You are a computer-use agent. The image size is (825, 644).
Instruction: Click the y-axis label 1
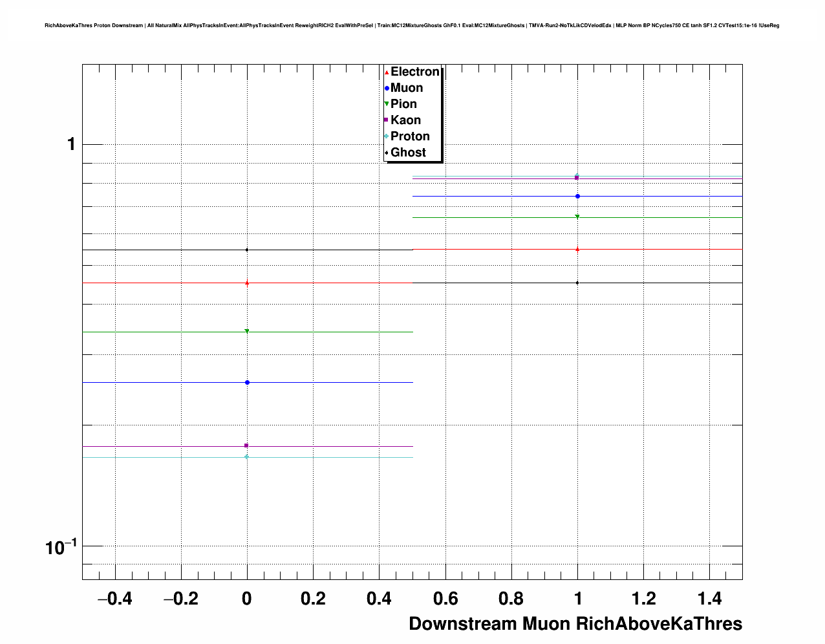coord(71,144)
